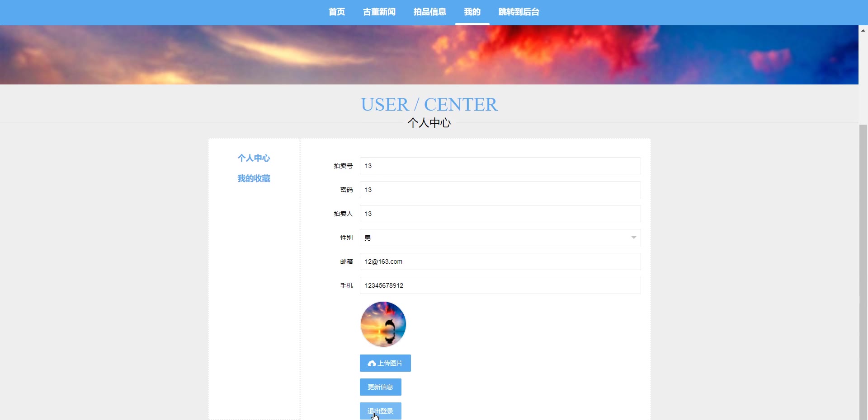Select the 我的 navigation tab
The height and width of the screenshot is (420, 868).
[472, 12]
